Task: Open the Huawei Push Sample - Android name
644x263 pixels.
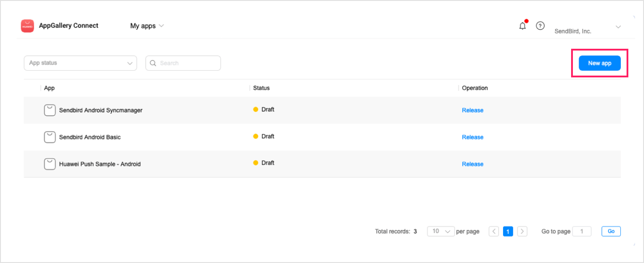Action: (100, 164)
